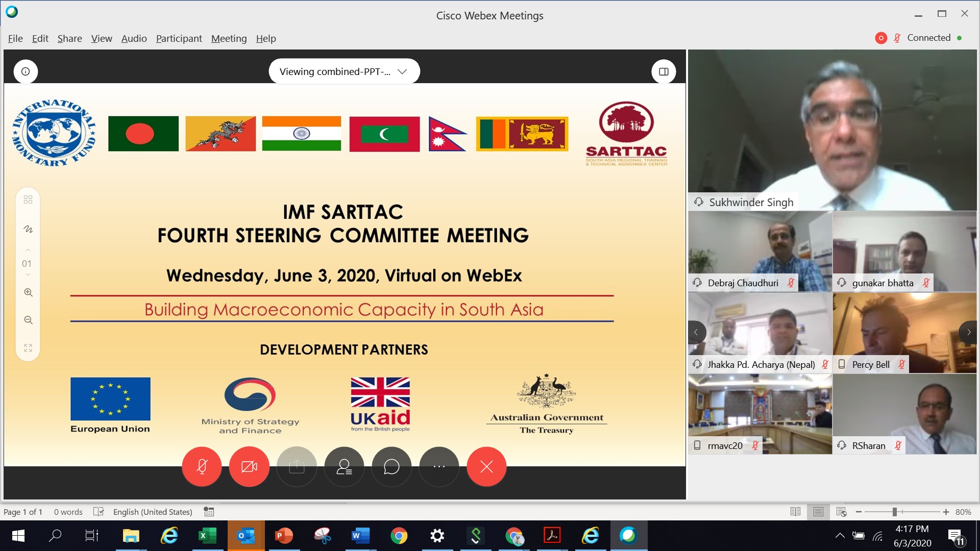Unmute your microphone
The width and height of the screenshot is (980, 551).
tap(202, 466)
